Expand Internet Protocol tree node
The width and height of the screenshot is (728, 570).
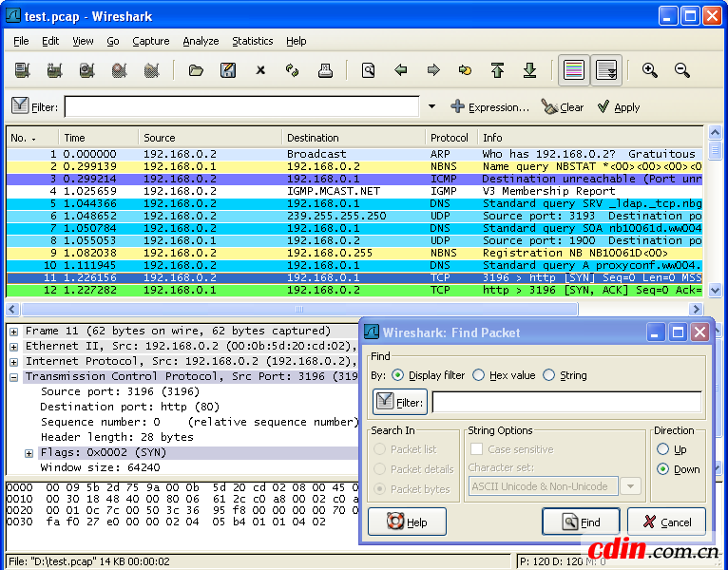click(14, 362)
